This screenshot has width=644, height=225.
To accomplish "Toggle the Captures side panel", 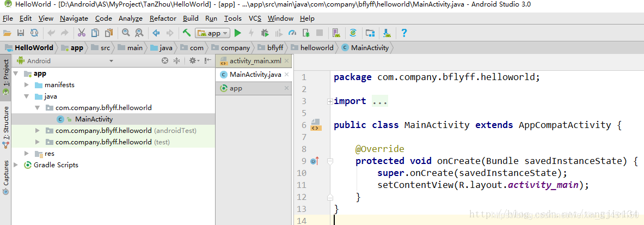I will (6, 178).
